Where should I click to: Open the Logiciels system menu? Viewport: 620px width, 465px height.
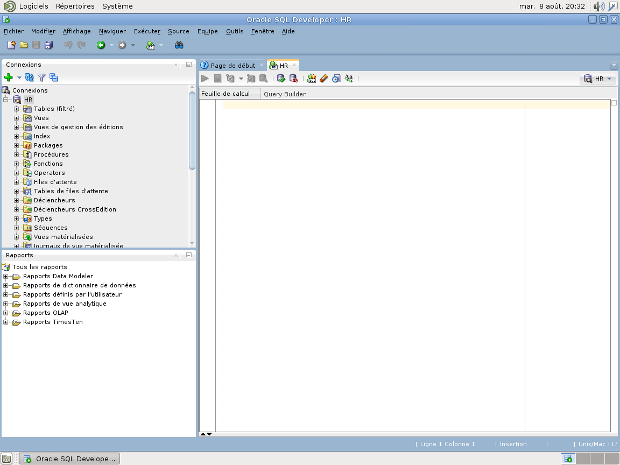(34, 6)
